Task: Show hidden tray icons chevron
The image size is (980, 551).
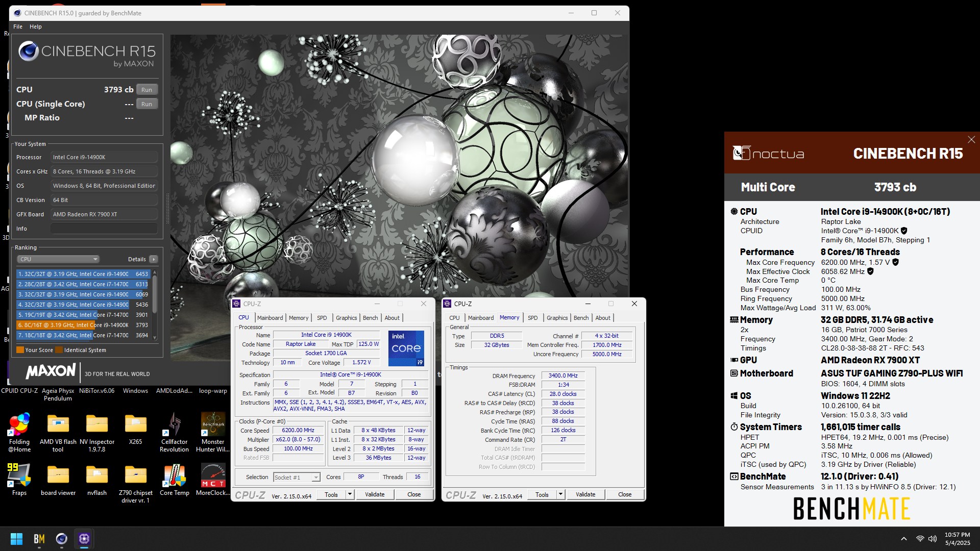Action: (904, 539)
